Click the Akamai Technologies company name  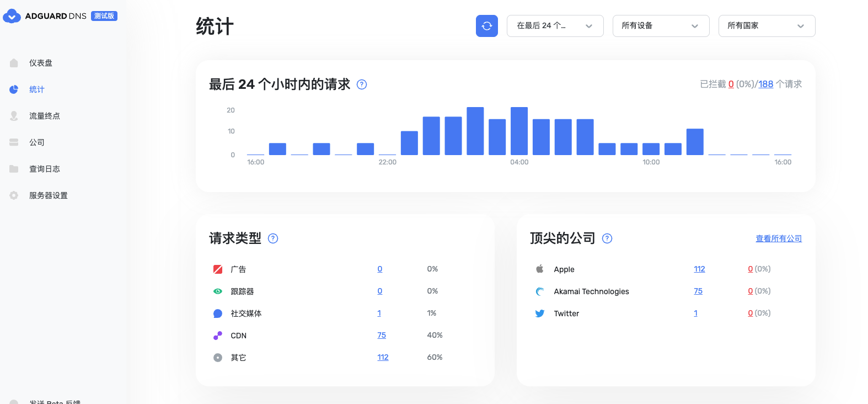591,291
